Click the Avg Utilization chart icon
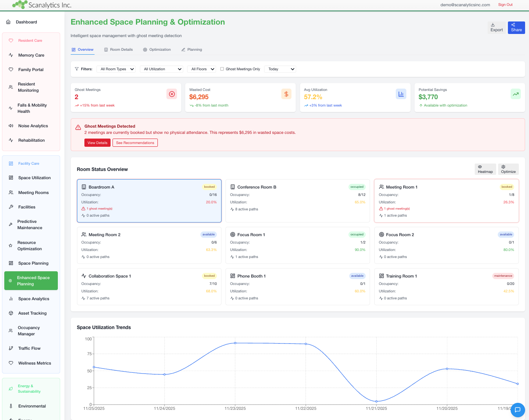529x420 pixels. point(401,94)
